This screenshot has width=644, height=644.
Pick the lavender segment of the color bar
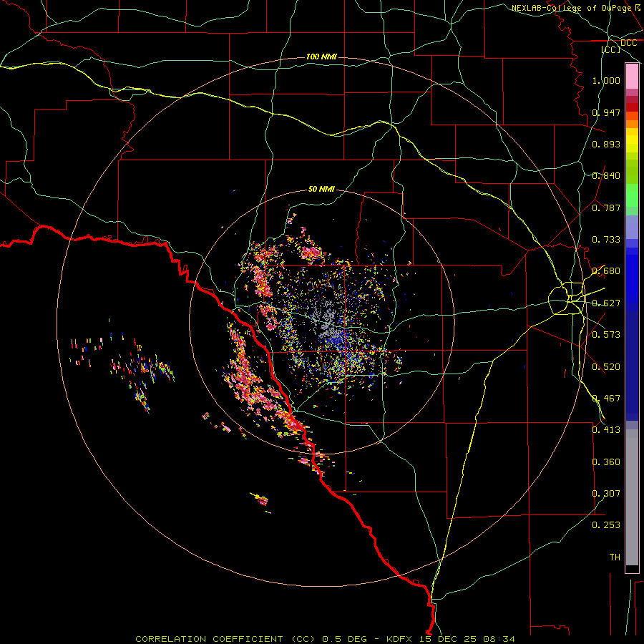point(632,228)
